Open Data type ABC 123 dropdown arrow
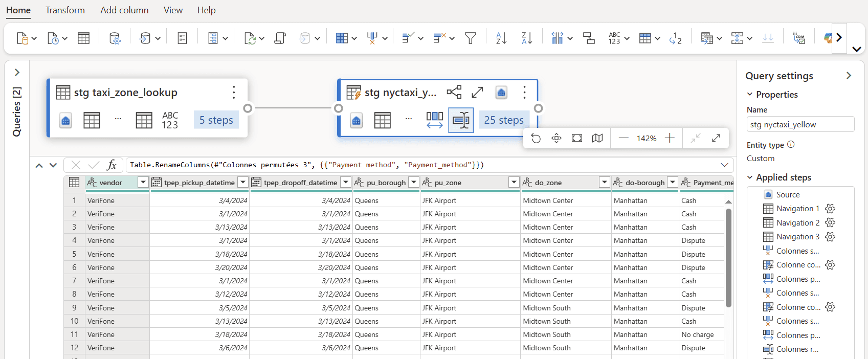Image resolution: width=868 pixels, height=359 pixels. 627,38
